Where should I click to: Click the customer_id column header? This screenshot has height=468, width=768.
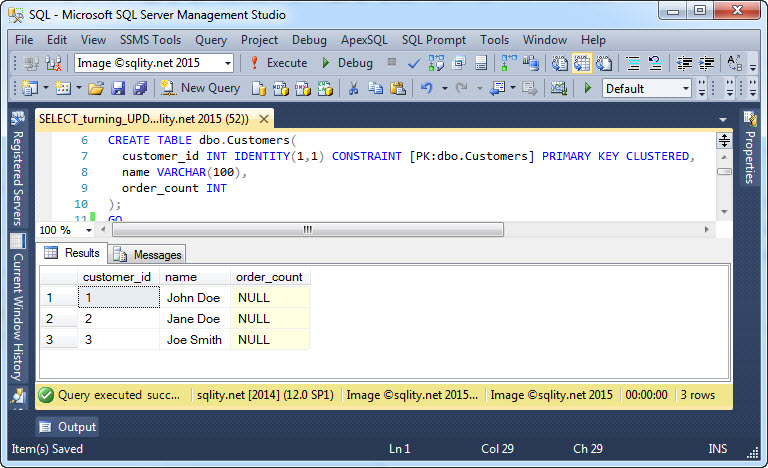pos(118,277)
